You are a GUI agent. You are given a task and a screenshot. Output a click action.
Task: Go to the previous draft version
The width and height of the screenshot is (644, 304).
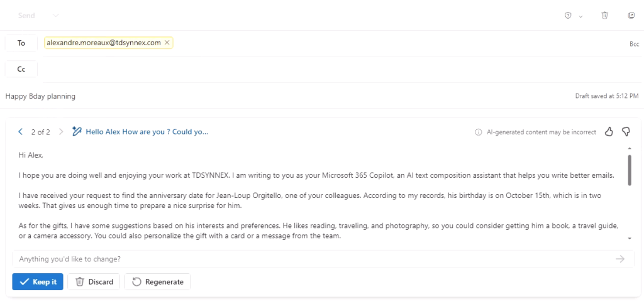click(x=21, y=132)
